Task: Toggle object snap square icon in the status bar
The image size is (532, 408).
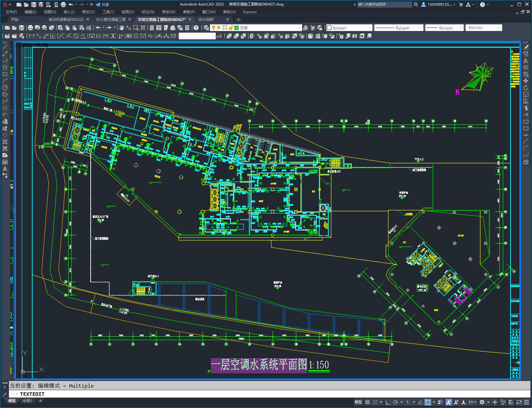Action: click(x=428, y=402)
